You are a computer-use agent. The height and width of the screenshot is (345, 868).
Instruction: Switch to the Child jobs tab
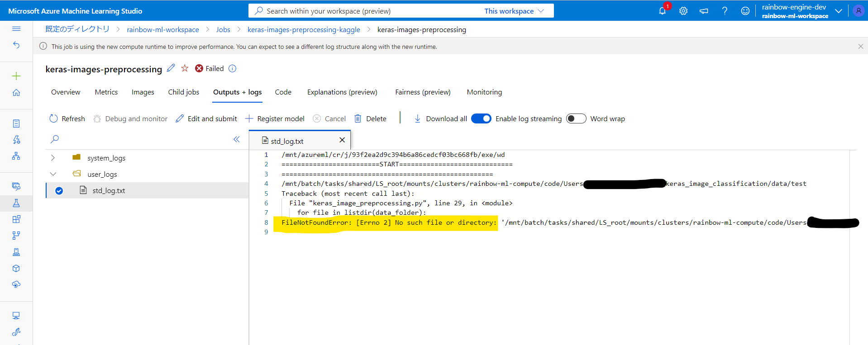184,92
